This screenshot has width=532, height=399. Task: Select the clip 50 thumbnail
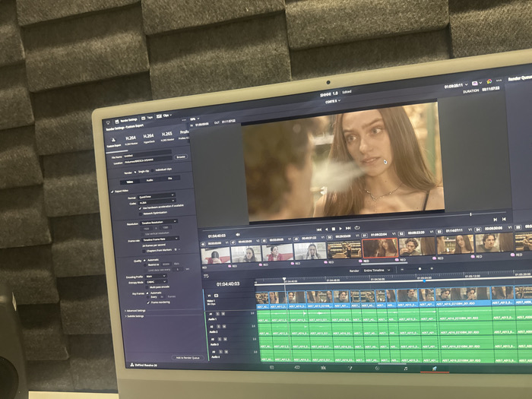click(344, 250)
